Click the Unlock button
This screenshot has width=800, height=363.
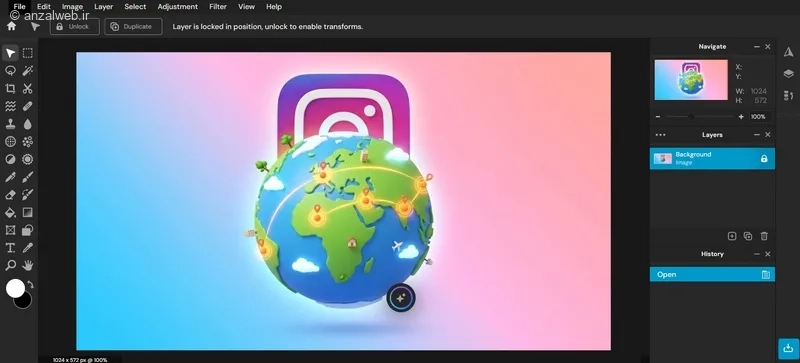(x=74, y=27)
